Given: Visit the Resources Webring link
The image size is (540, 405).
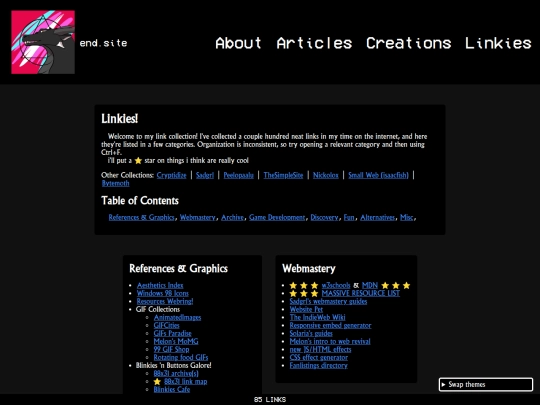Looking at the screenshot, I should pyautogui.click(x=165, y=301).
